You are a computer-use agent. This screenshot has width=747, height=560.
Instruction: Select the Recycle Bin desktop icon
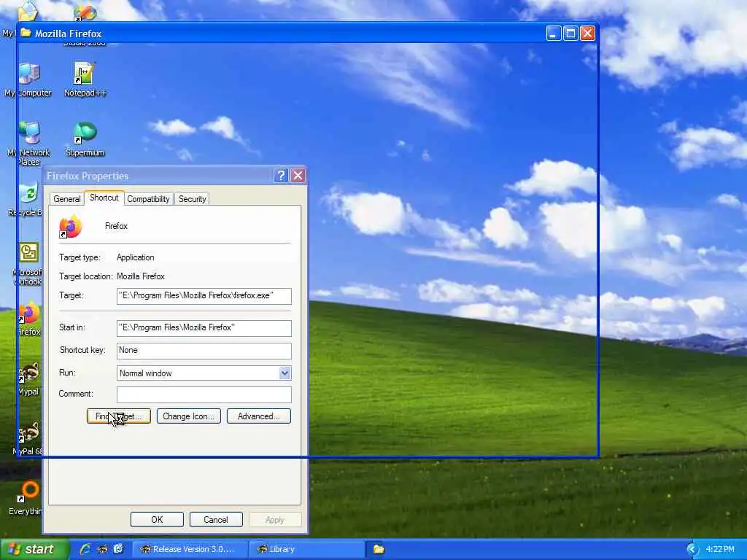pos(28,198)
